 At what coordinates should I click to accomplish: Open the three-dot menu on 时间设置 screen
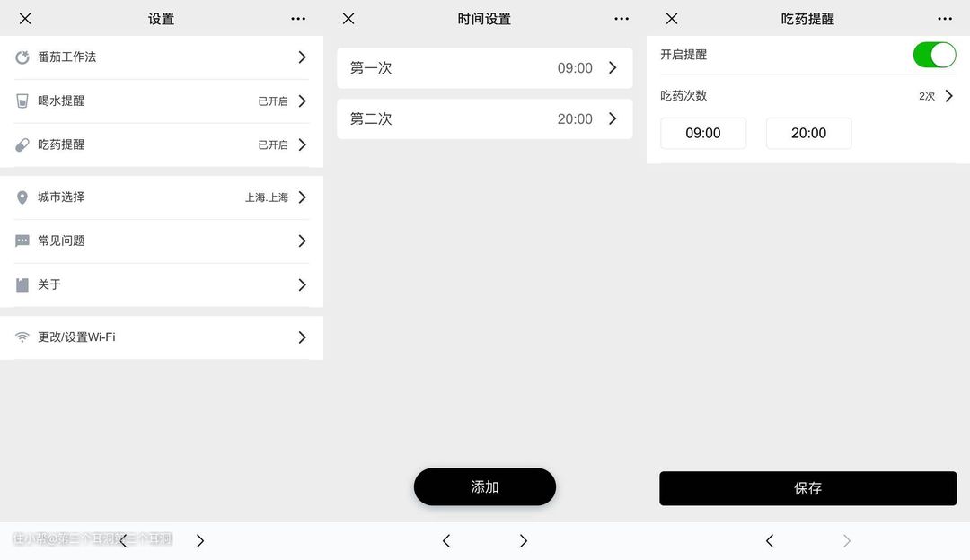click(x=622, y=19)
